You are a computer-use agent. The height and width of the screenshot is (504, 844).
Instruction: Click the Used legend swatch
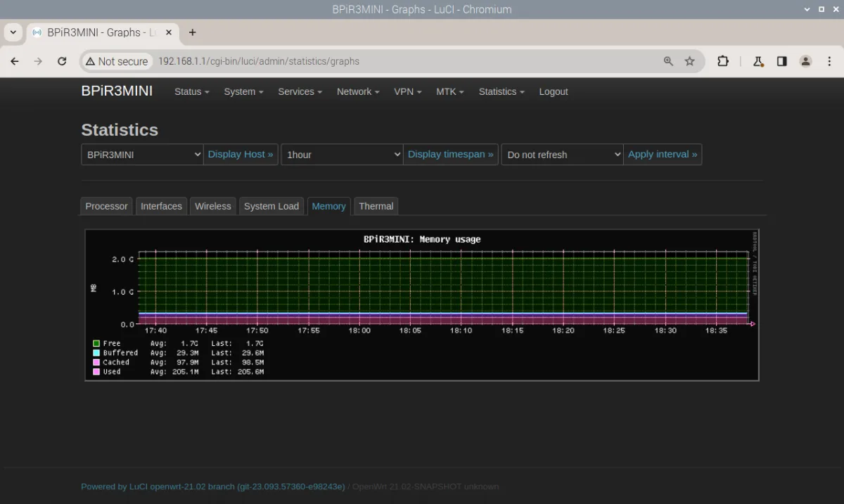pyautogui.click(x=96, y=372)
